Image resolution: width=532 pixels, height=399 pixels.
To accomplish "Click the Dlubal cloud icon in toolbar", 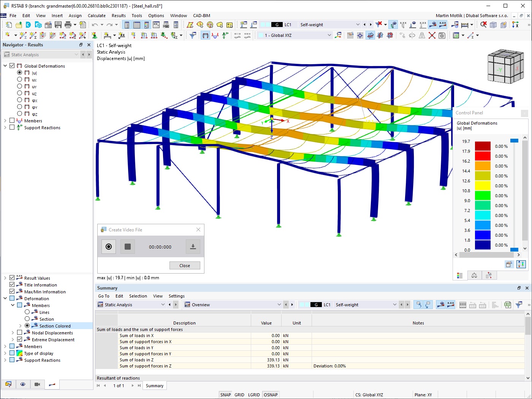I will point(28,25).
